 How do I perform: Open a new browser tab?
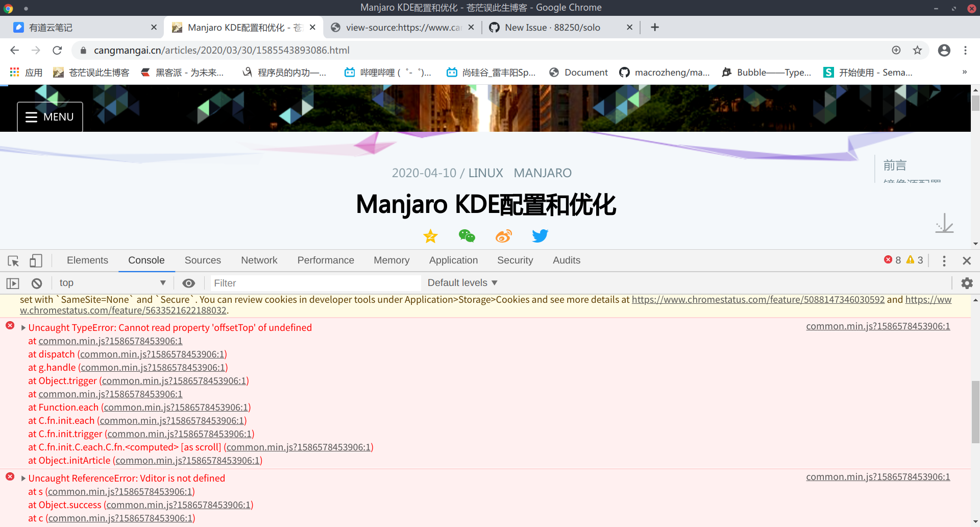coord(655,27)
